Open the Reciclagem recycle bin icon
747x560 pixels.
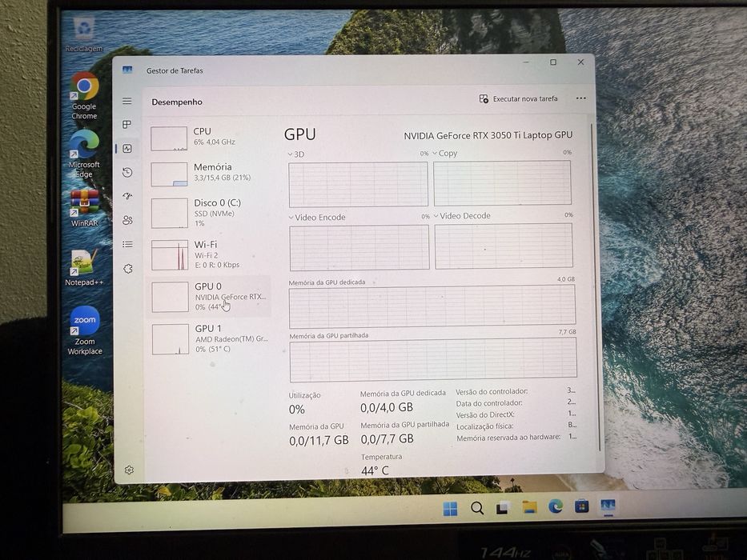(84, 34)
